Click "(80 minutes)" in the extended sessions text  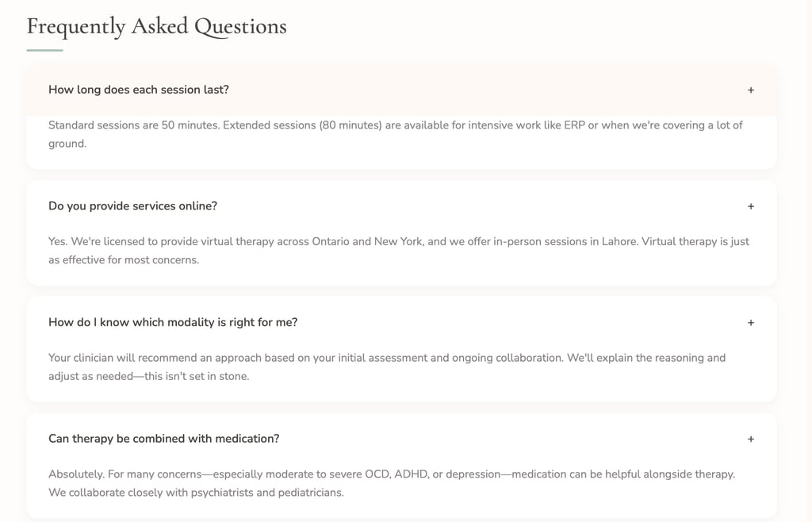click(x=350, y=125)
